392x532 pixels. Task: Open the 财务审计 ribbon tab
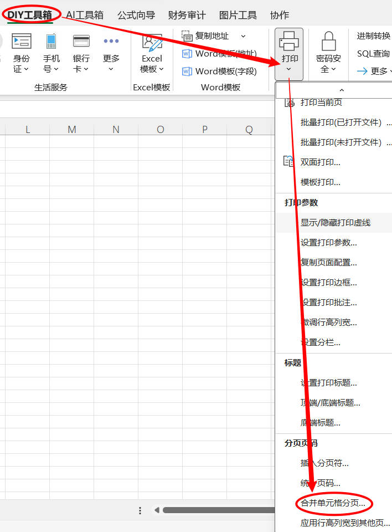[187, 16]
